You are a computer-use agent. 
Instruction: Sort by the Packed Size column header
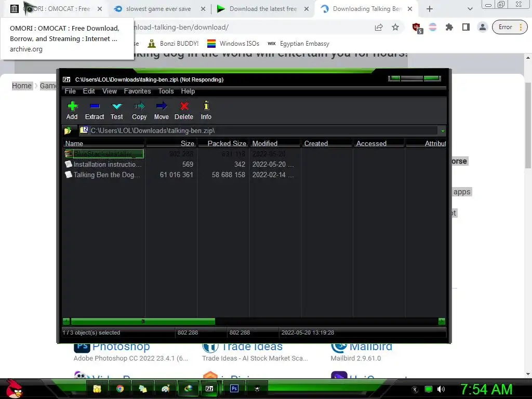[223, 143]
